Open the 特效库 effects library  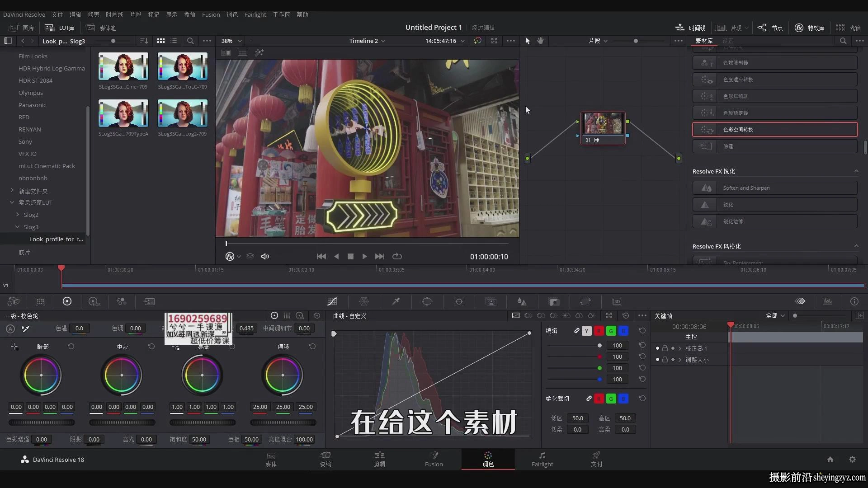[x=810, y=28]
